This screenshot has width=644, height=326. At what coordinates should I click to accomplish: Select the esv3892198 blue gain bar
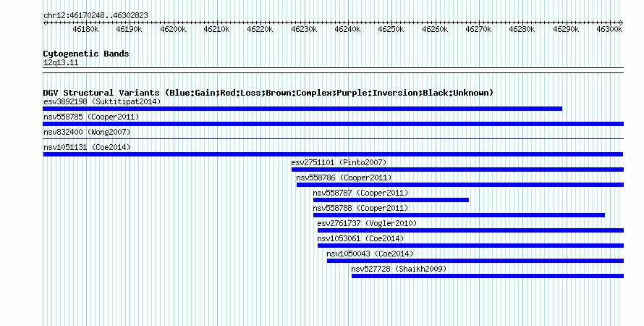tap(302, 109)
